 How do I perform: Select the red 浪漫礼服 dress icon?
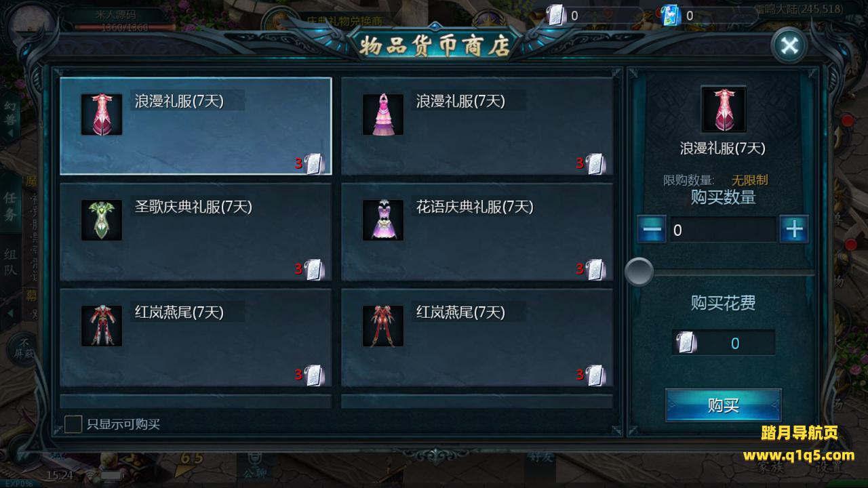coord(102,115)
